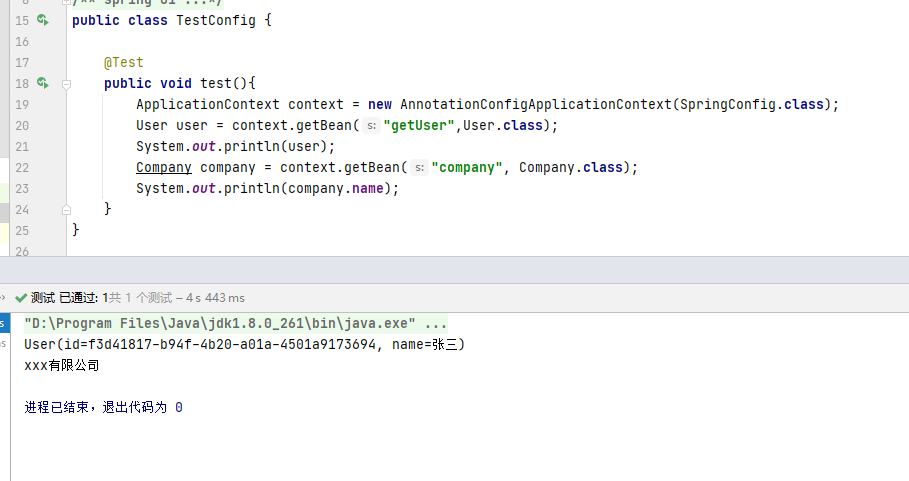Click the parameter hint before "company" string
This screenshot has width=909, height=481.
tap(419, 168)
